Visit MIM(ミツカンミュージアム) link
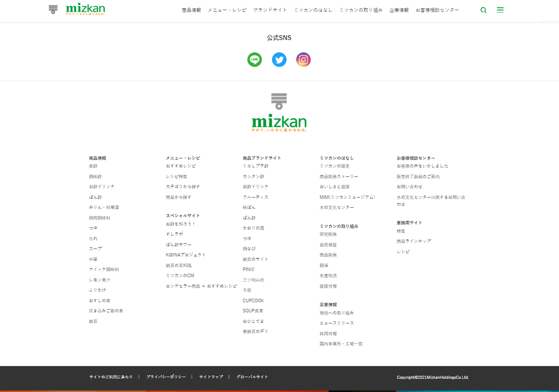This screenshot has width=559, height=392. [347, 197]
